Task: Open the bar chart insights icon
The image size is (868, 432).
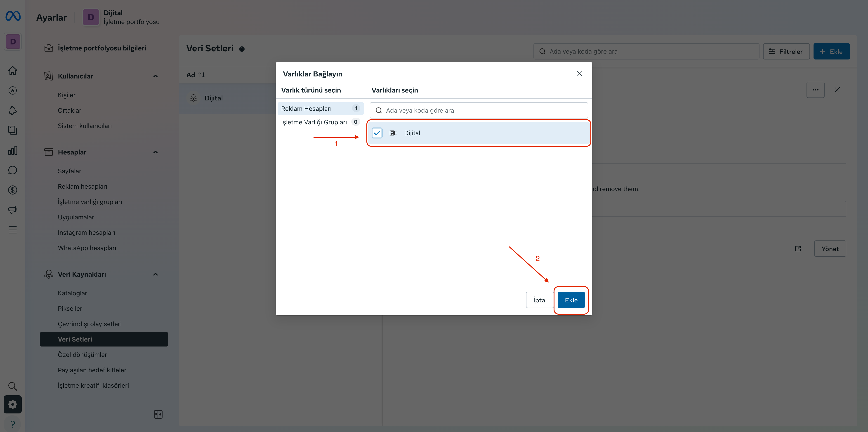Action: 12,150
